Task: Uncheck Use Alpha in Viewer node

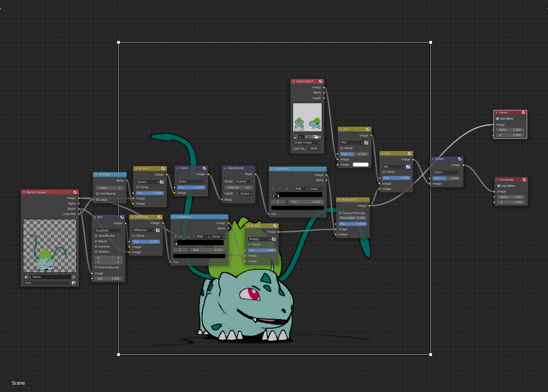Action: [x=498, y=118]
